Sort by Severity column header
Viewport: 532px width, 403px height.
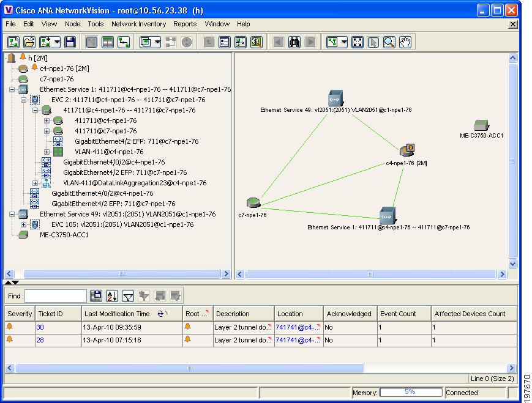[20, 314]
